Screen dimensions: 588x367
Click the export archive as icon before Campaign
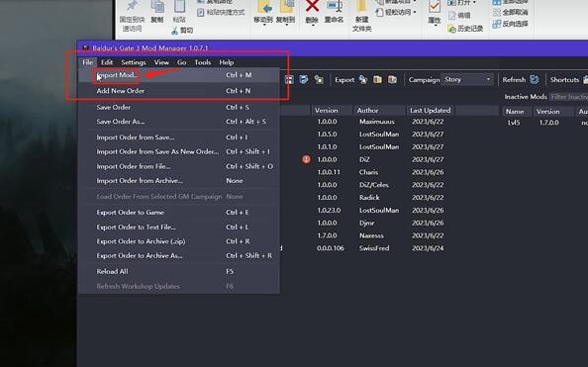click(392, 79)
